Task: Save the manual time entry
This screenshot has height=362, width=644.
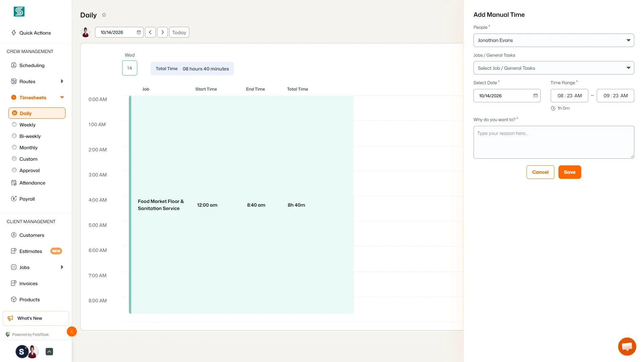Action: click(570, 172)
